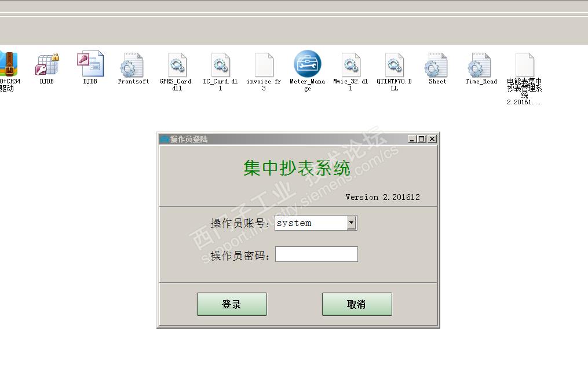The height and width of the screenshot is (390, 588).
Task: Minimize the 操作员登陆 dialog
Action: tap(412, 139)
